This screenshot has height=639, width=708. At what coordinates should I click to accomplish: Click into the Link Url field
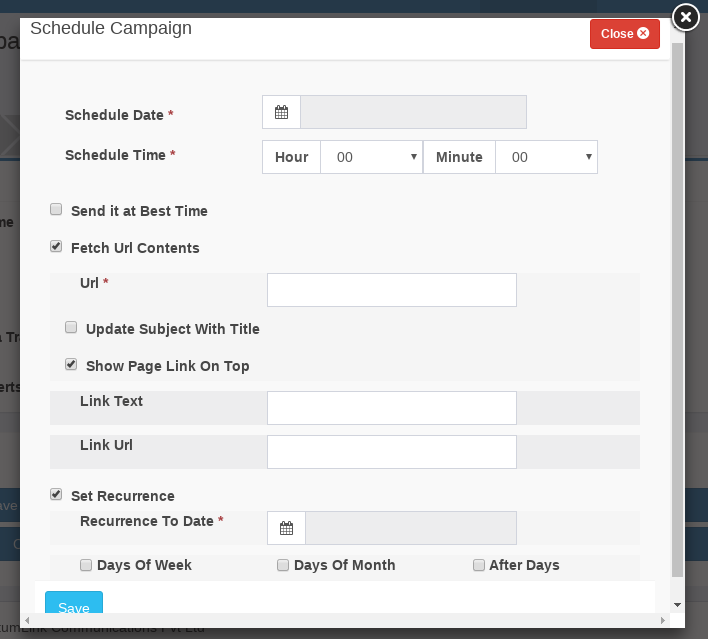(x=391, y=452)
